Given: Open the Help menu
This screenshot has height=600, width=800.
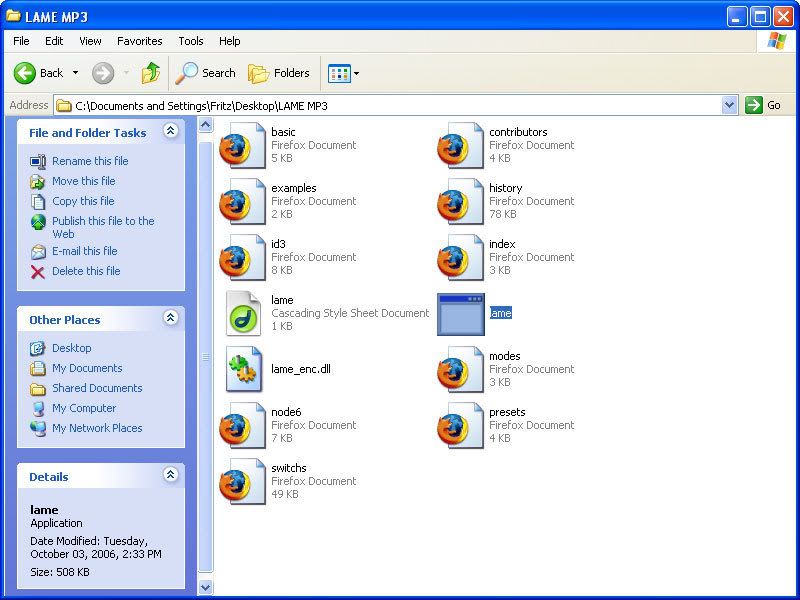Looking at the screenshot, I should pos(230,41).
